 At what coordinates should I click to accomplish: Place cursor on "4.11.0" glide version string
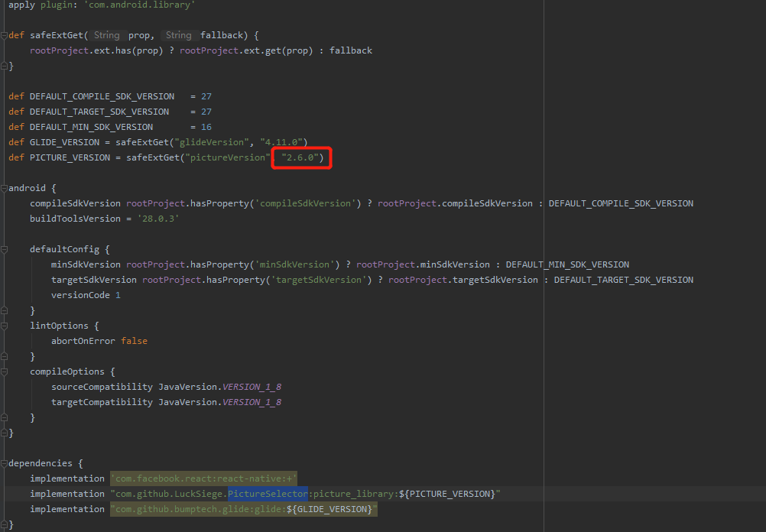pyautogui.click(x=283, y=142)
